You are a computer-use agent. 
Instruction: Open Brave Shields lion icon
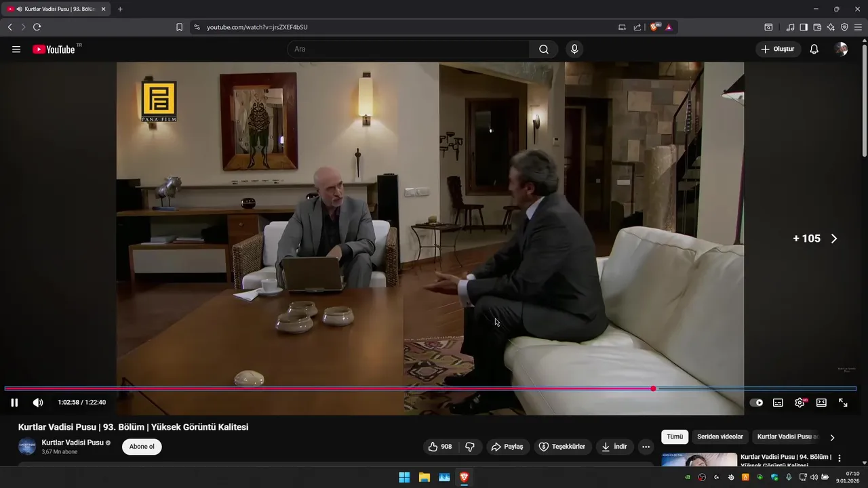pyautogui.click(x=654, y=27)
